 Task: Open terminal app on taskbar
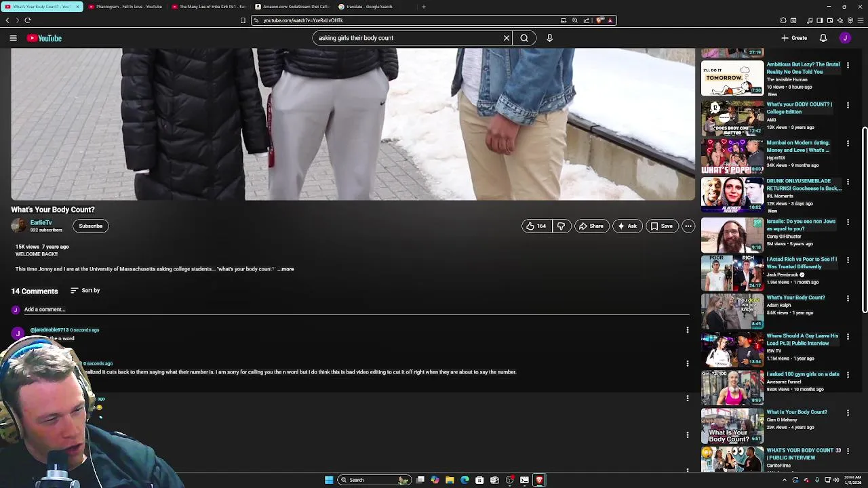click(x=524, y=480)
